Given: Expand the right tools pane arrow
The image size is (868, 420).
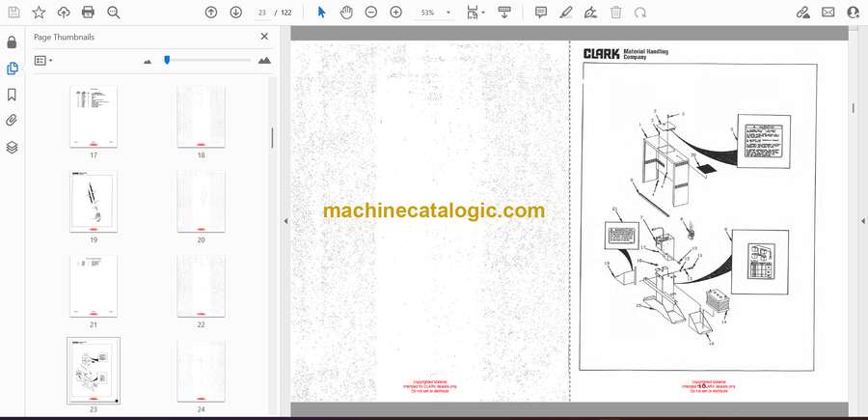Looking at the screenshot, I should (x=862, y=221).
